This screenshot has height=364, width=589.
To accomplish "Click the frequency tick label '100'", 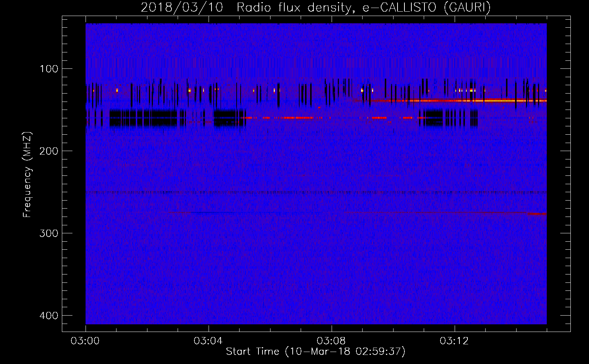I will 49,69.
